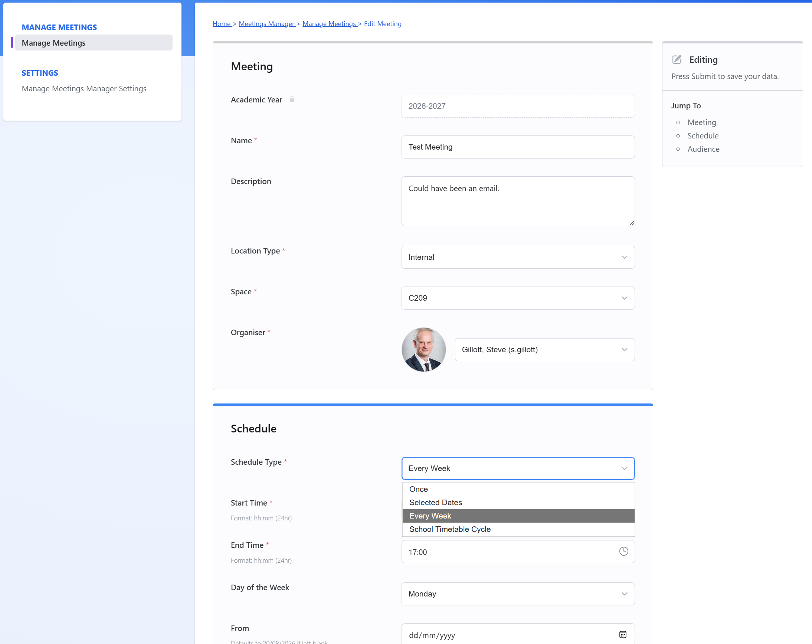Click the Academic Year field
This screenshot has height=644, width=812.
518,106
